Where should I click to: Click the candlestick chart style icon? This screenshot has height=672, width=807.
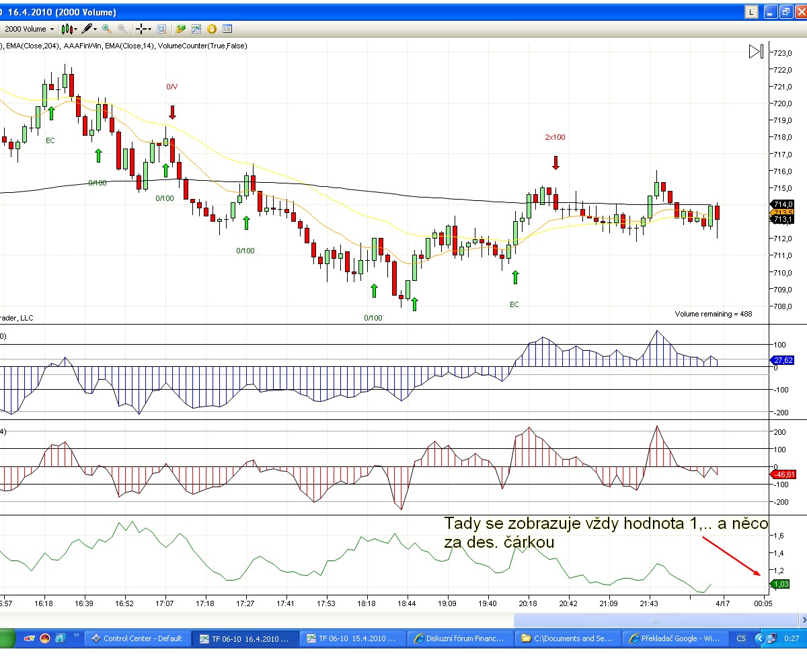click(67, 29)
